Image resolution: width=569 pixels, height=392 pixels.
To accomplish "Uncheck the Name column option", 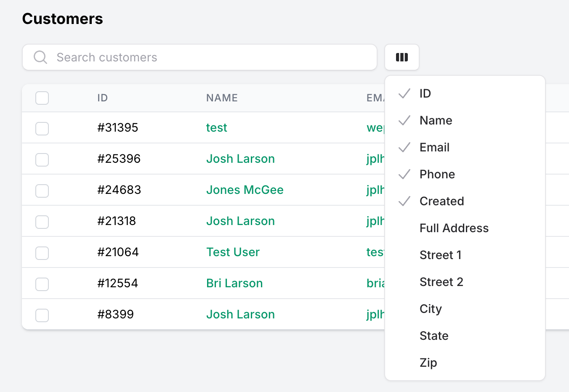I will (x=465, y=120).
